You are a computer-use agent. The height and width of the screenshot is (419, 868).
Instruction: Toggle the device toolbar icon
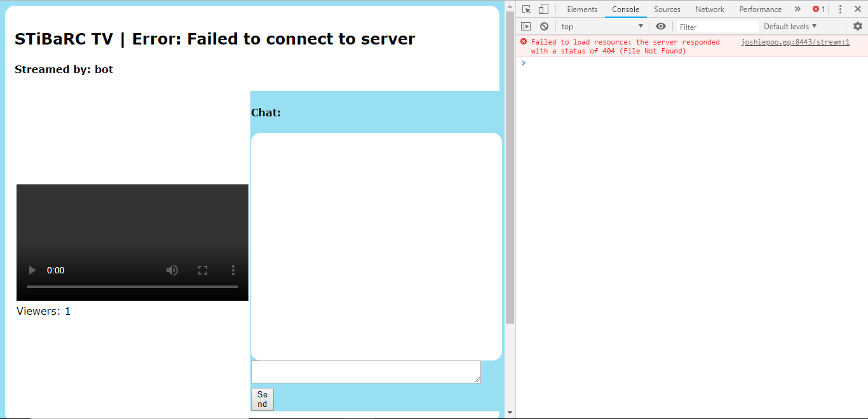point(543,10)
